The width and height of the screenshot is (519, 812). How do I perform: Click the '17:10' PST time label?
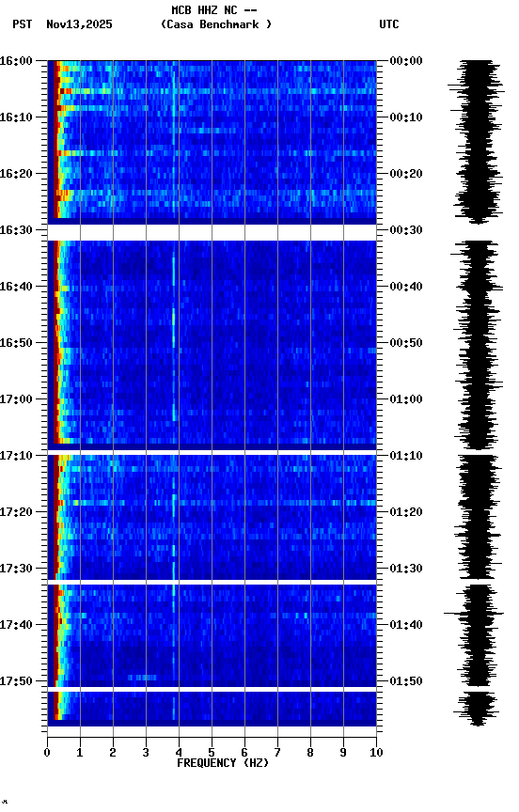click(16, 456)
